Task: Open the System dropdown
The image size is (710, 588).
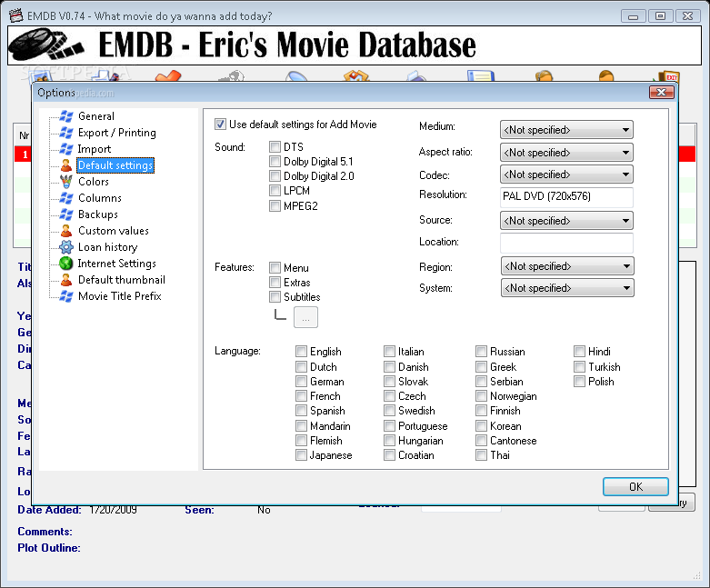Action: click(x=567, y=288)
